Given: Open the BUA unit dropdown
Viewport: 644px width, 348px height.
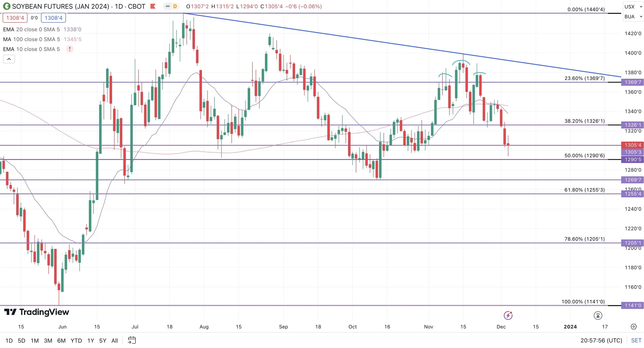Looking at the screenshot, I should [633, 17].
